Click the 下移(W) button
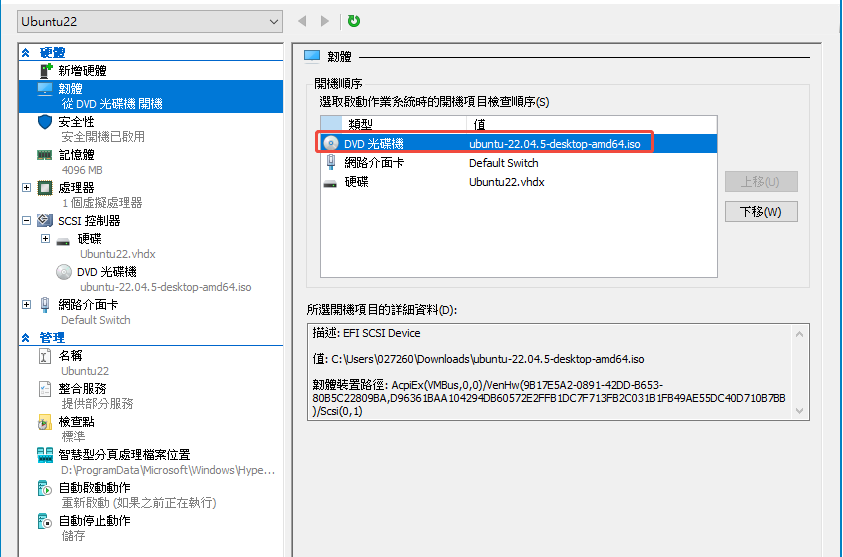Viewport: 843px width, 557px height. pyautogui.click(x=761, y=212)
